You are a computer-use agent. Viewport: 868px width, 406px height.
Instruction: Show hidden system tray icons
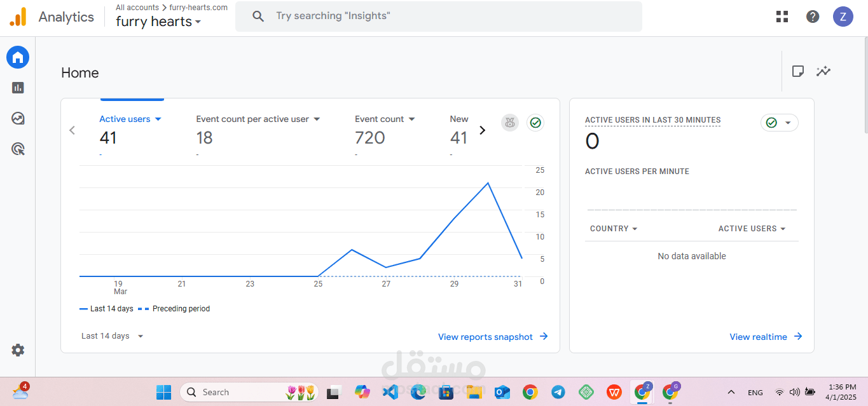pos(731,393)
